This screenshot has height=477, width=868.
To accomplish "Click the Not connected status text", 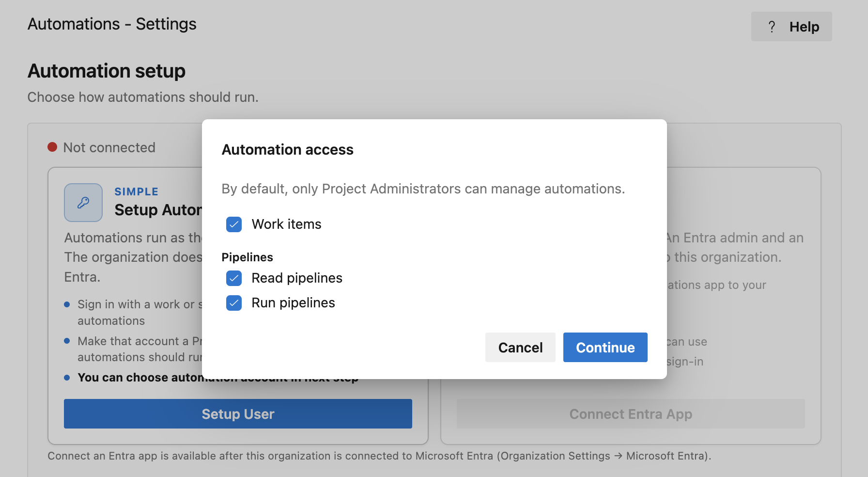I will click(x=109, y=147).
